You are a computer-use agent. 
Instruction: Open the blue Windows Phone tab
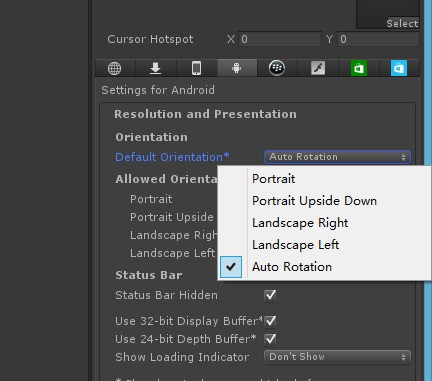pyautogui.click(x=399, y=68)
